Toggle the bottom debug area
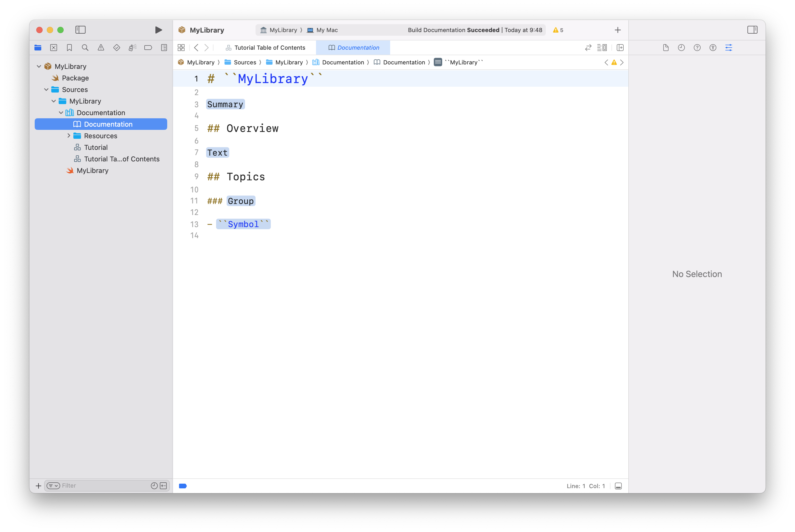The width and height of the screenshot is (795, 532). coord(618,486)
